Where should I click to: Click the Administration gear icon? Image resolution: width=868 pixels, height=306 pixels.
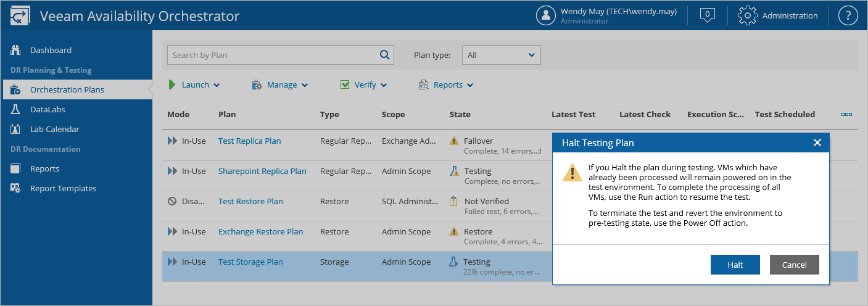747,15
